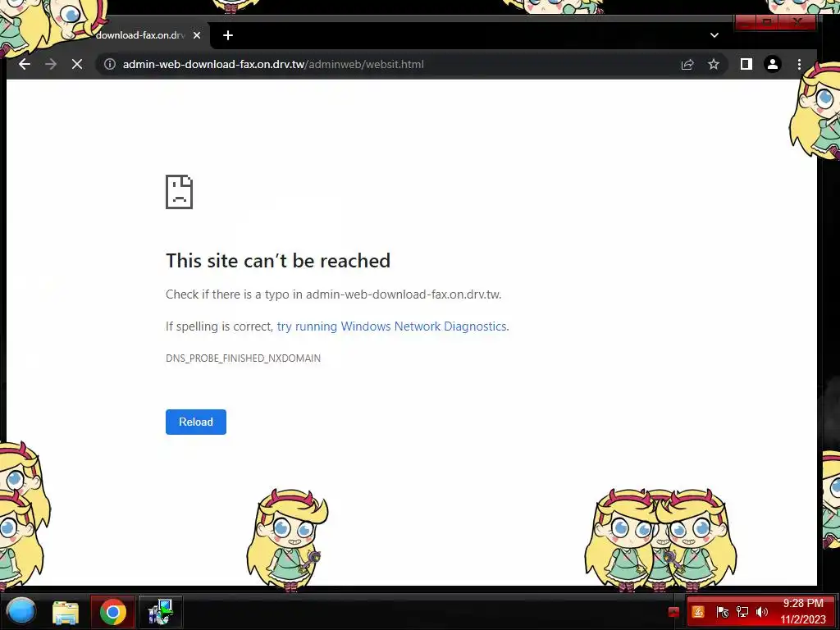
Task: Go back with the browser back arrow
Action: click(x=25, y=64)
